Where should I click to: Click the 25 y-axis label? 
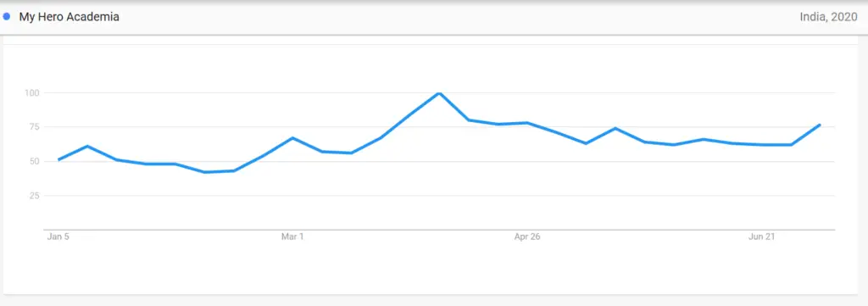(34, 196)
